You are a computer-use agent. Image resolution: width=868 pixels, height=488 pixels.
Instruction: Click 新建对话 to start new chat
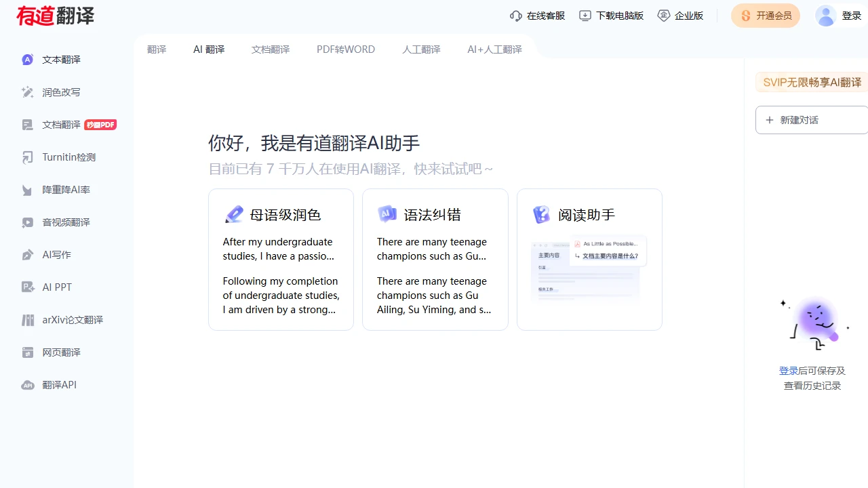pos(811,120)
